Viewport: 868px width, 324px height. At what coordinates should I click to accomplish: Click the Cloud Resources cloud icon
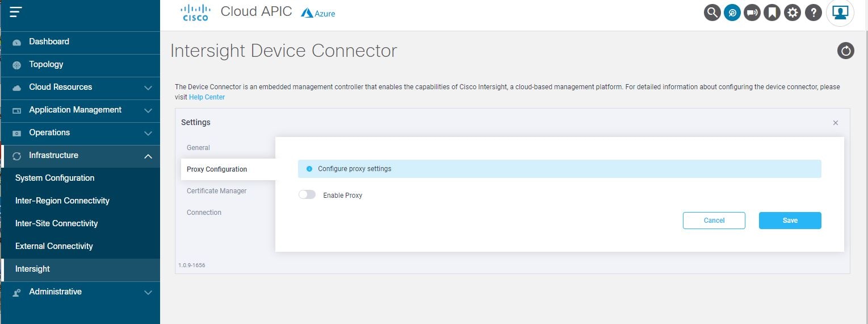pyautogui.click(x=16, y=88)
